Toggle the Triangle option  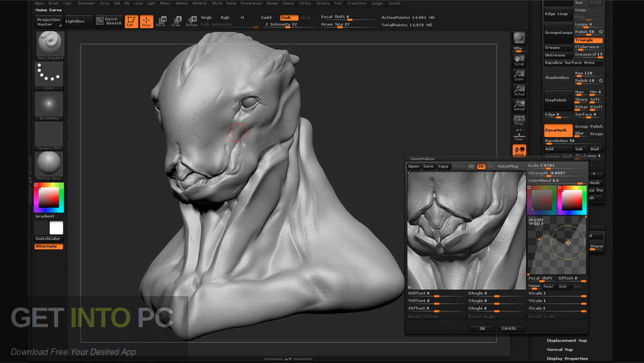pyautogui.click(x=588, y=40)
